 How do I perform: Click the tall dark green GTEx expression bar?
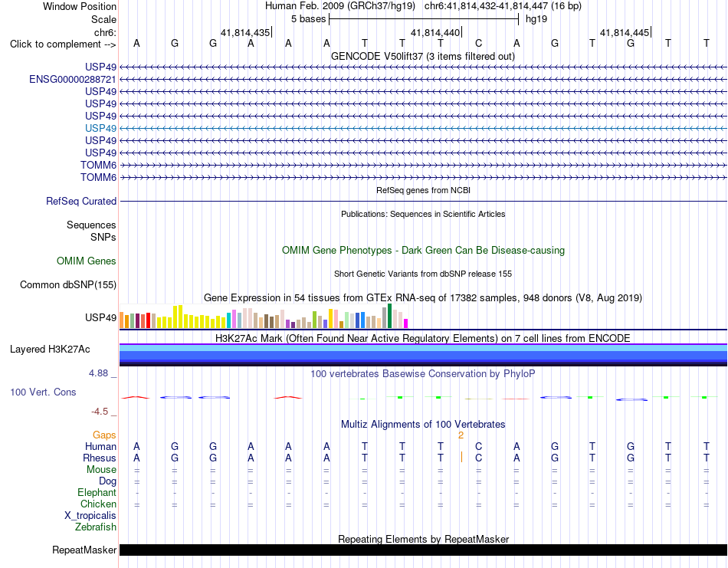(x=389, y=316)
